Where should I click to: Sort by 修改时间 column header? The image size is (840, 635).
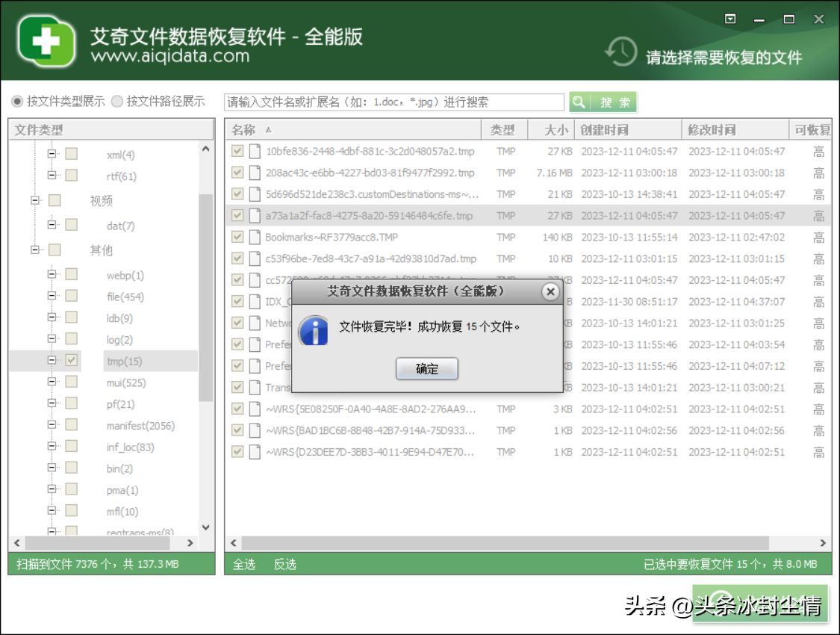[735, 130]
